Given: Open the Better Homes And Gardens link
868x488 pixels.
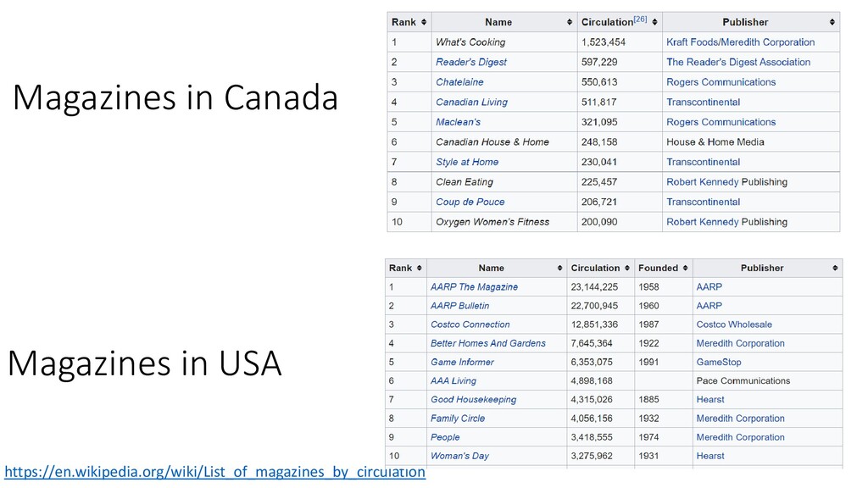Looking at the screenshot, I should pos(487,343).
